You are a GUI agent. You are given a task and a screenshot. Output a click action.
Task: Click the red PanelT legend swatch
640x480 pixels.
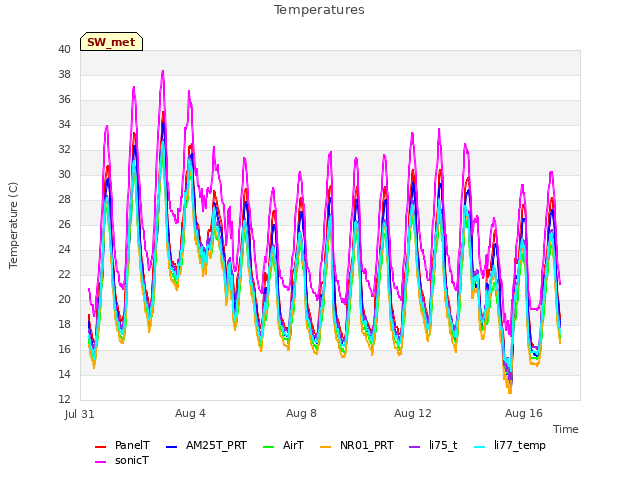tap(100, 447)
